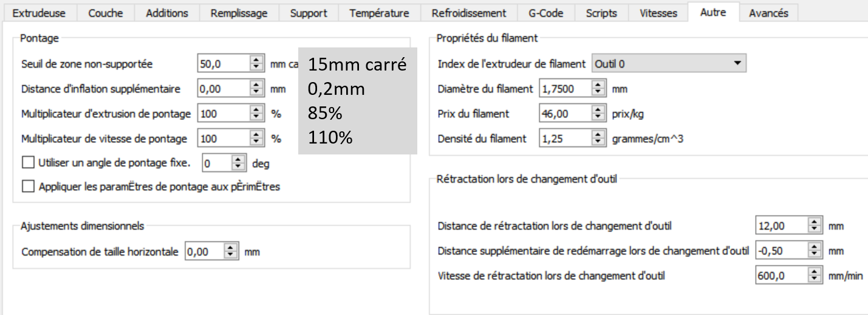The image size is (868, 315).
Task: Increase the Densité du filament value
Action: [x=598, y=135]
